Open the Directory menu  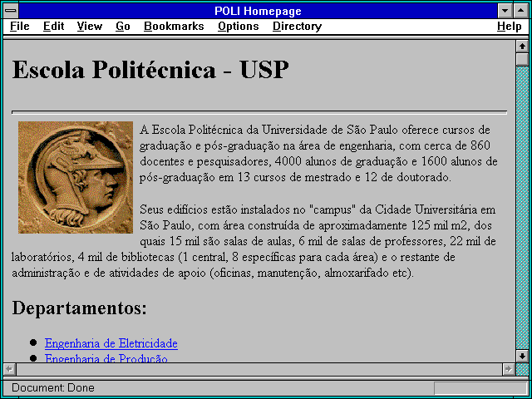tap(298, 27)
